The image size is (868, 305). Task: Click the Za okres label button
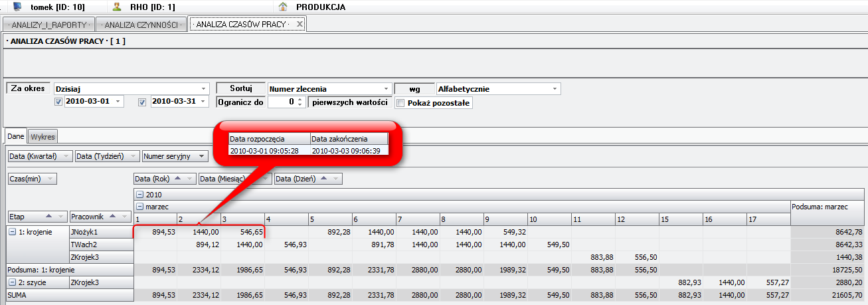[x=28, y=88]
